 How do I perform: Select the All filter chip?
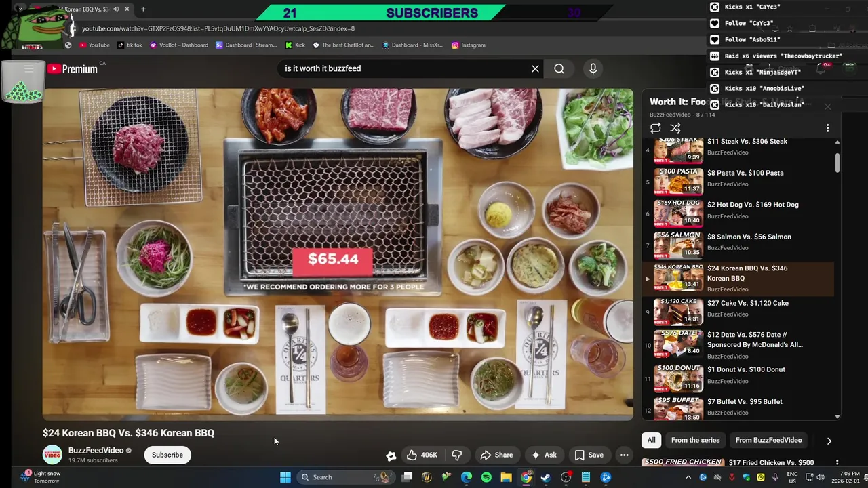coord(651,440)
